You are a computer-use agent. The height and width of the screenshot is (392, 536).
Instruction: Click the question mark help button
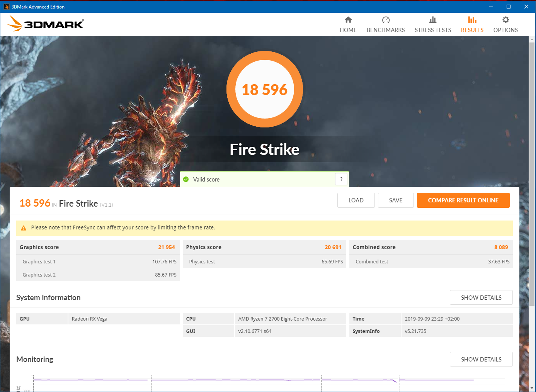coord(341,179)
